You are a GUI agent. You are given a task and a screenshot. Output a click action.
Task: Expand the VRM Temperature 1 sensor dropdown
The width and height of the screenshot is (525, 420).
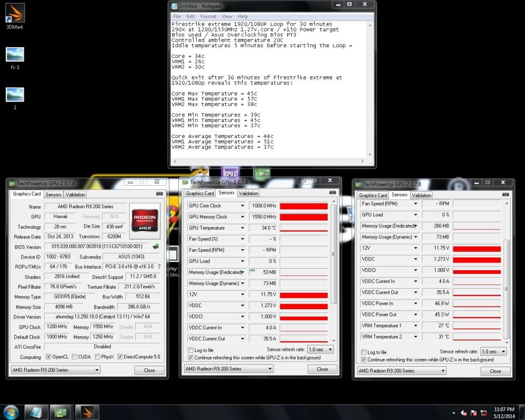pos(416,326)
